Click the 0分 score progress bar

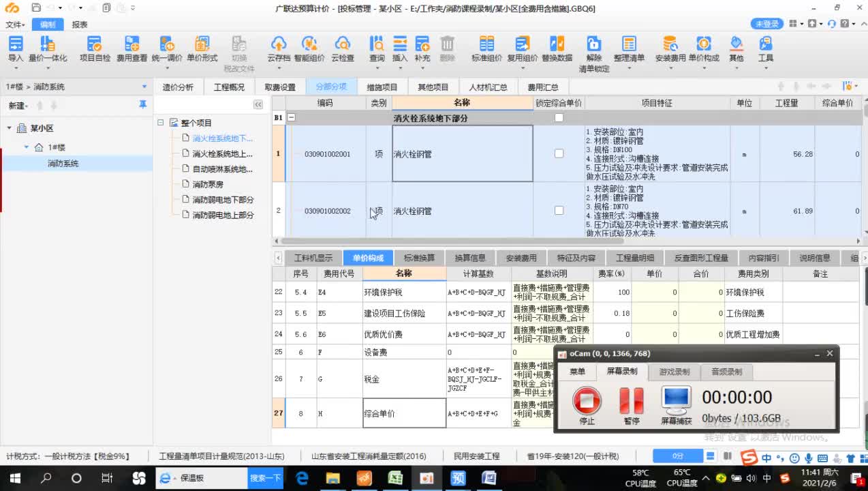[677, 456]
